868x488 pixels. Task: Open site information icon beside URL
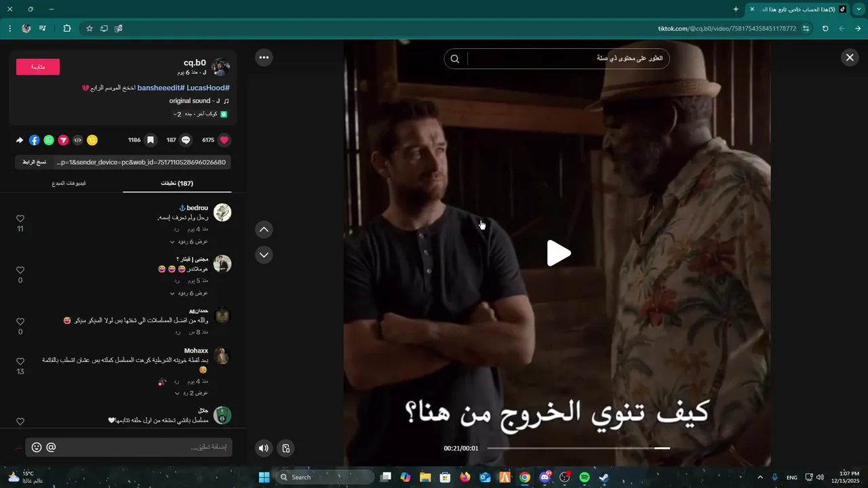point(806,28)
